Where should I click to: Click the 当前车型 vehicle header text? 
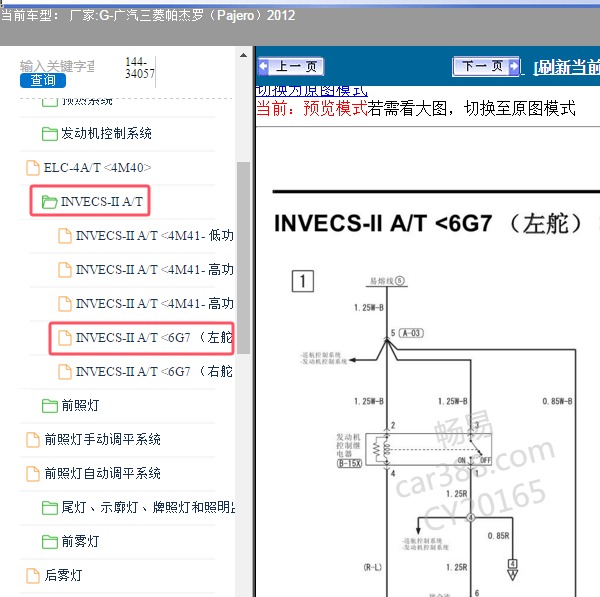pos(148,16)
